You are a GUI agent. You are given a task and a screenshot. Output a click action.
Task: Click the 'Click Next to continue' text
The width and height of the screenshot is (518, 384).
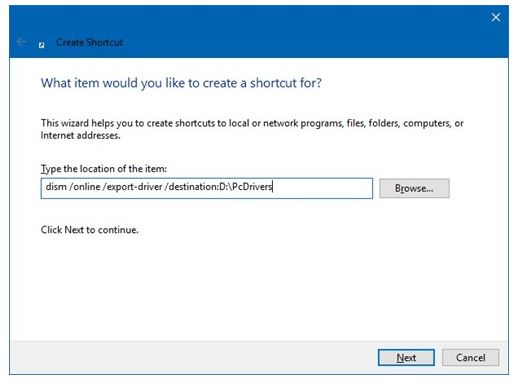click(89, 230)
